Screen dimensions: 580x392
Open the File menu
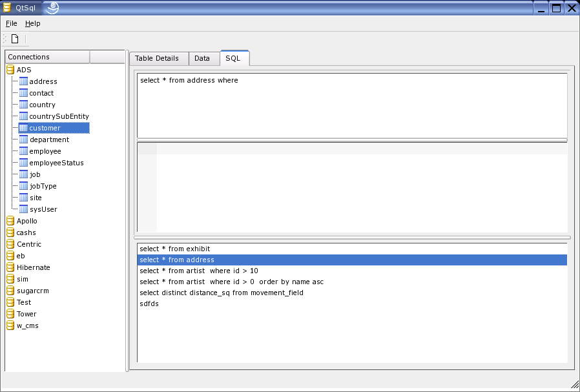coord(12,23)
